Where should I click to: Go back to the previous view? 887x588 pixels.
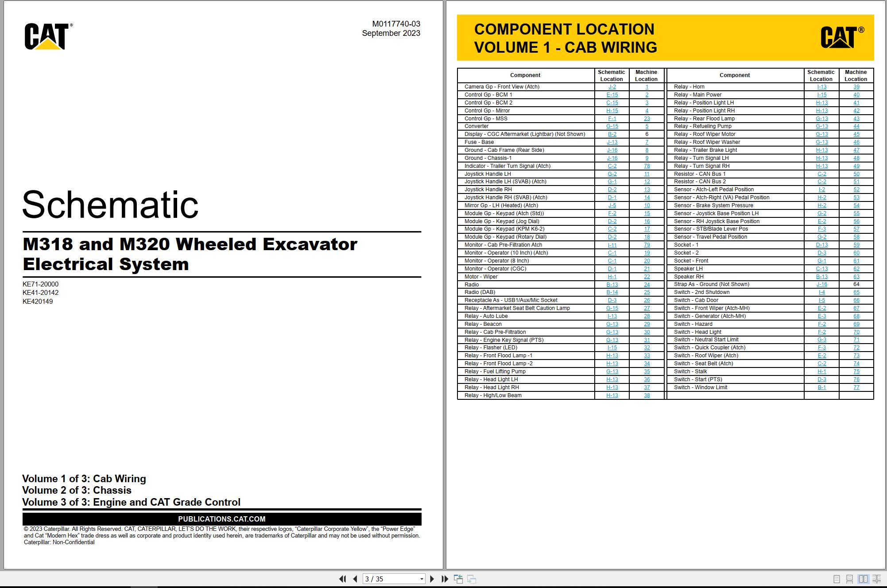(458, 579)
